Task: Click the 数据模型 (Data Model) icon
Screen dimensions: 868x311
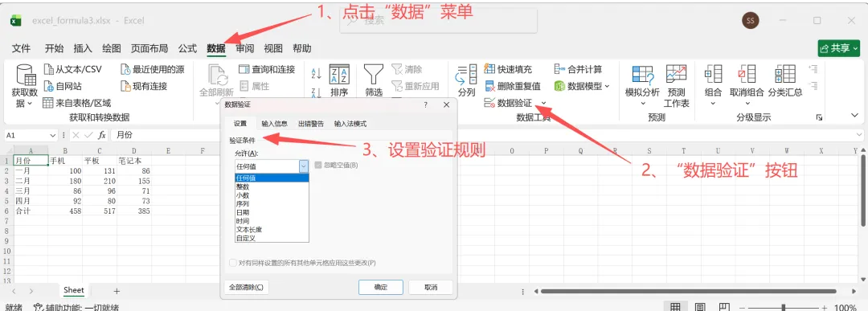Action: click(559, 86)
